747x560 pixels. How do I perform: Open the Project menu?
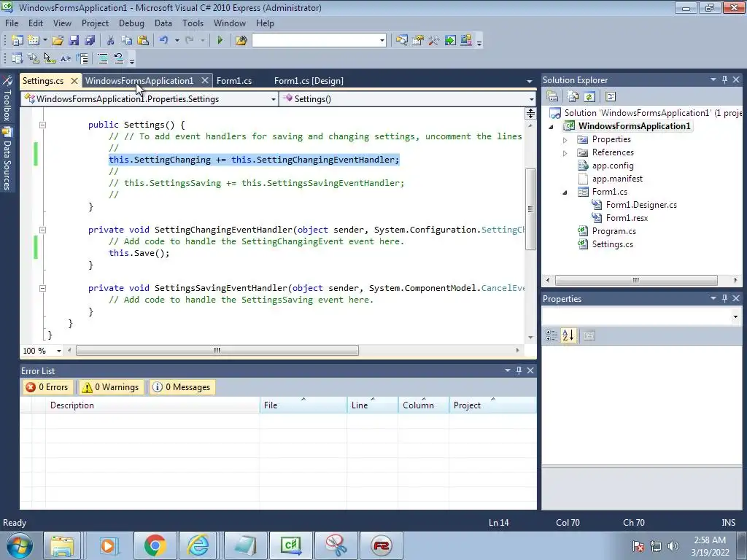[95, 23]
